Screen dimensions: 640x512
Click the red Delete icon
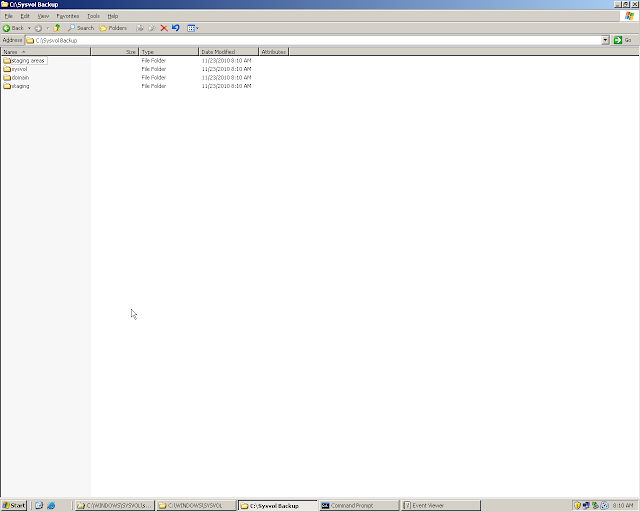[x=164, y=28]
